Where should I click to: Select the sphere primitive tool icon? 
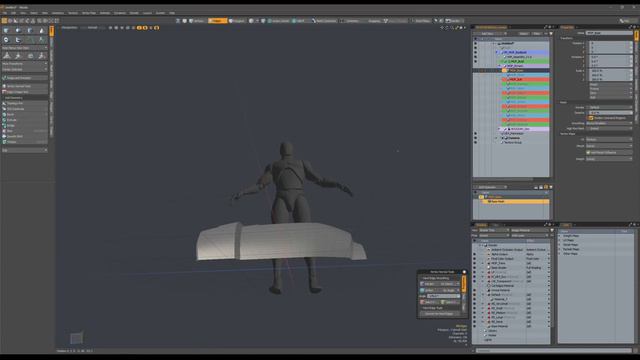pyautogui.click(x=18, y=31)
